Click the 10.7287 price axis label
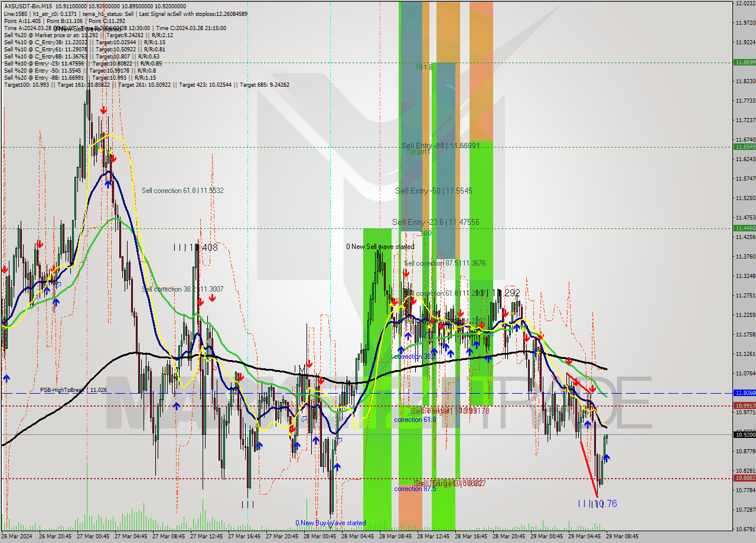This screenshot has width=756, height=543. click(x=745, y=509)
